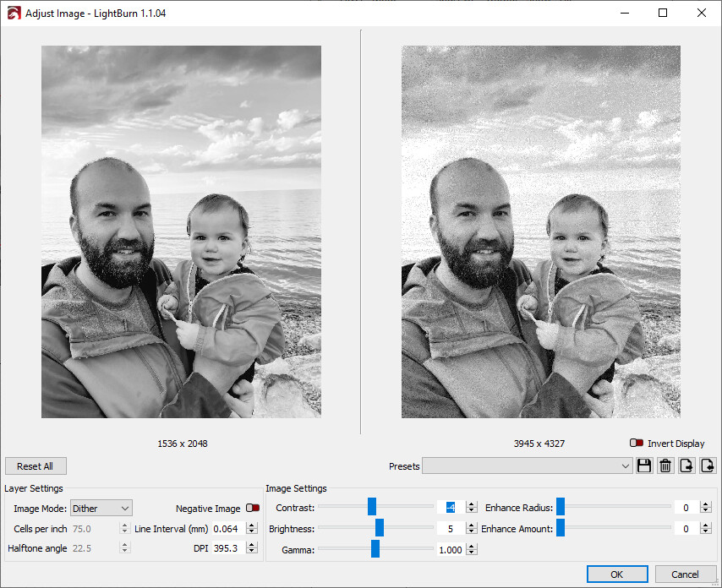The width and height of the screenshot is (722, 588).
Task: Click the Gamma slider handle
Action: (x=375, y=549)
